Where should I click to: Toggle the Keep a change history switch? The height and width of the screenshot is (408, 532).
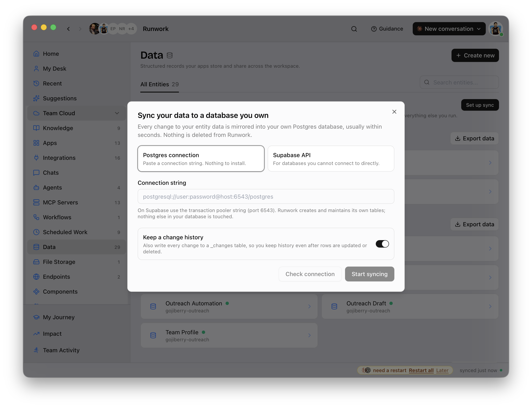[382, 244]
